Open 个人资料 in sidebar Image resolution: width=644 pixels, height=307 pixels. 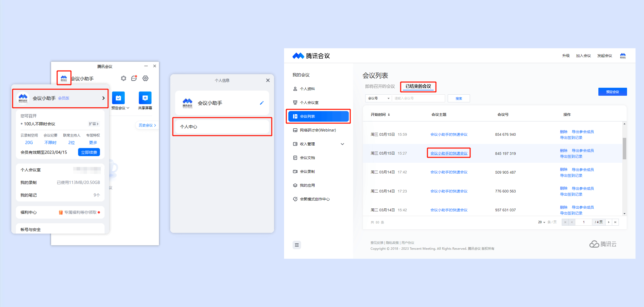pyautogui.click(x=307, y=89)
